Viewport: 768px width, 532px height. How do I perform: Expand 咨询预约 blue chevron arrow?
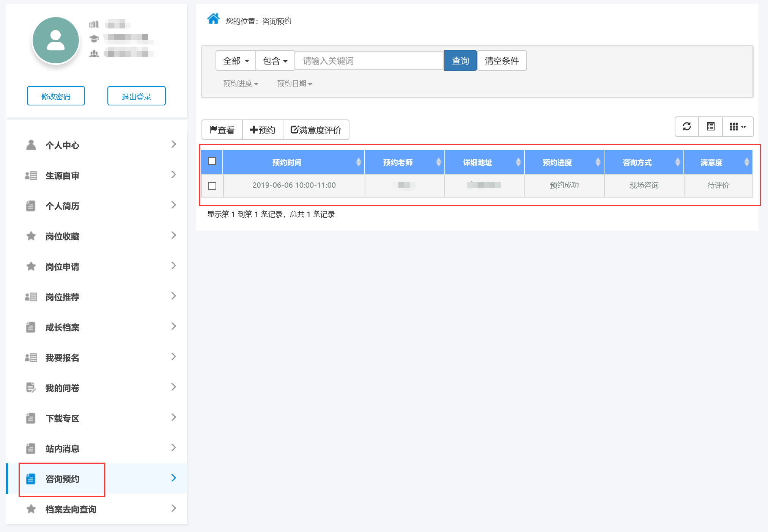(174, 478)
